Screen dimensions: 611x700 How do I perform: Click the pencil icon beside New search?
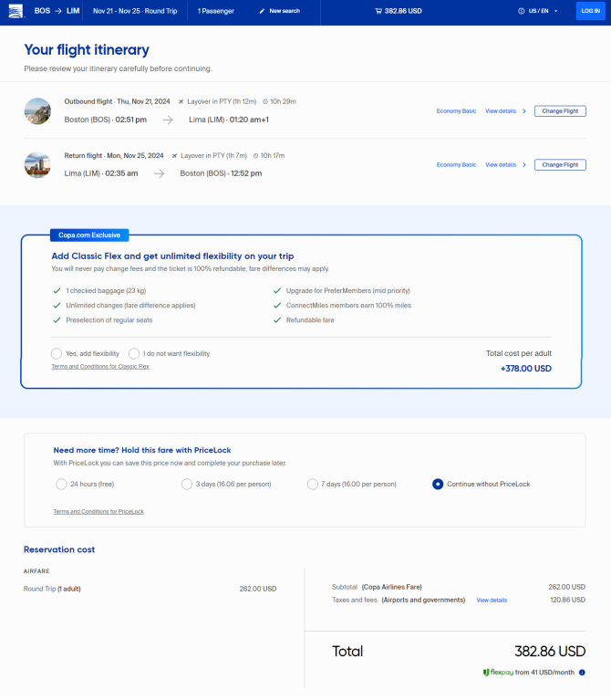coord(263,11)
